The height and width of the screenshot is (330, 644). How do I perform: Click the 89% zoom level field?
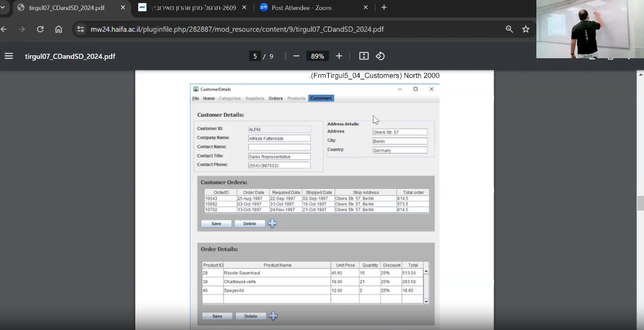pyautogui.click(x=318, y=56)
